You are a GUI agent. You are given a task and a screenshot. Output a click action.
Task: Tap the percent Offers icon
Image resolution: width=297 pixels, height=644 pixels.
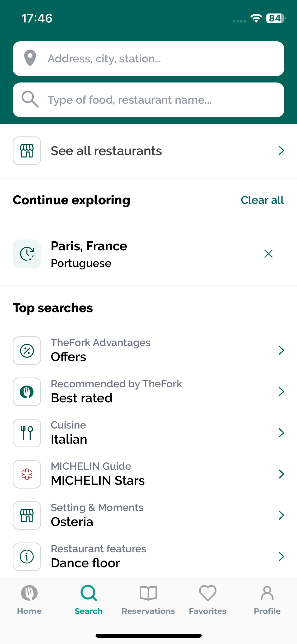(27, 351)
